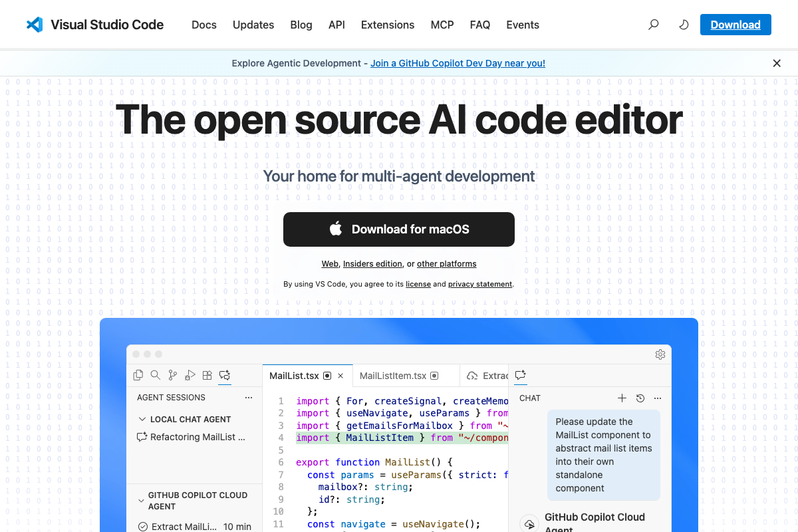The width and height of the screenshot is (798, 532).
Task: Open the Web version link
Action: [330, 264]
